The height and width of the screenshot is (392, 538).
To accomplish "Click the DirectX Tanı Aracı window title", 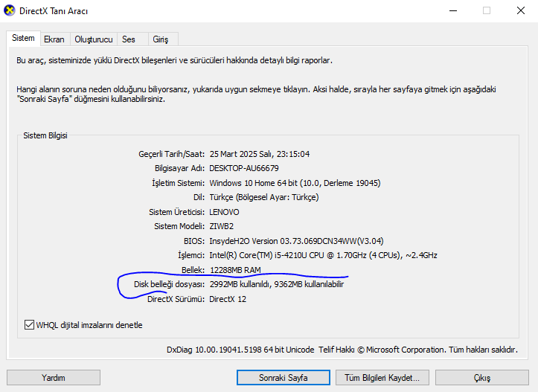I will (54, 11).
